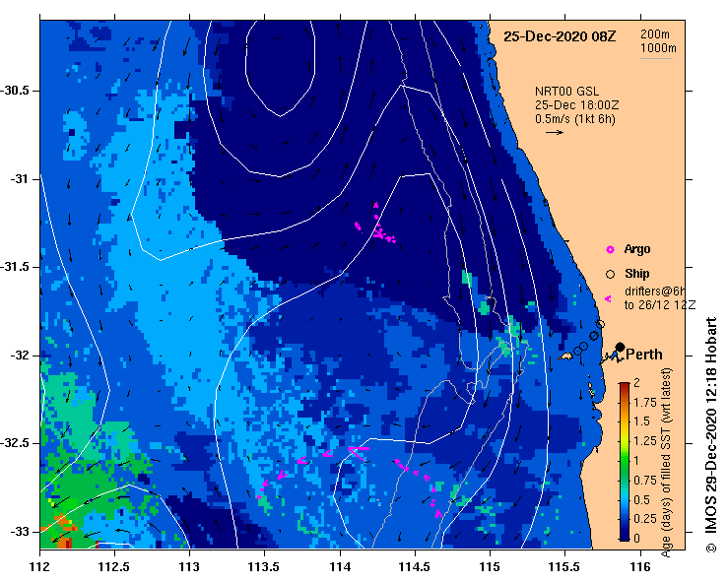
Task: Click the latitude axis label -30.5
Action: (15, 91)
